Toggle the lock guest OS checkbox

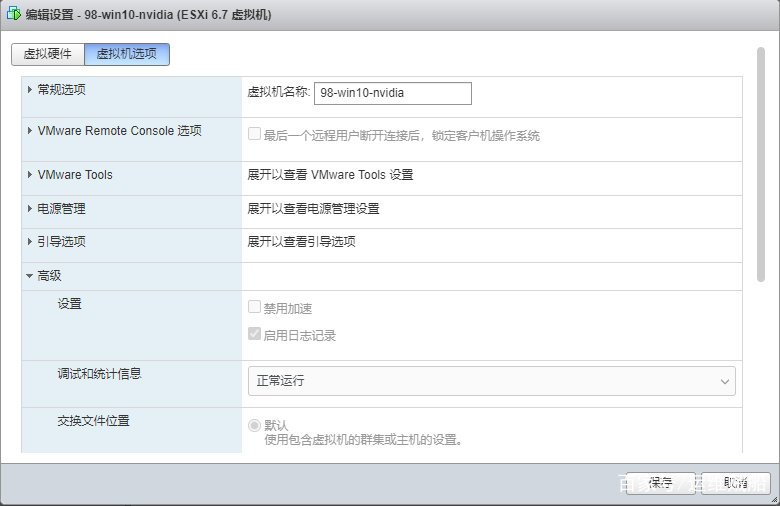click(x=254, y=134)
